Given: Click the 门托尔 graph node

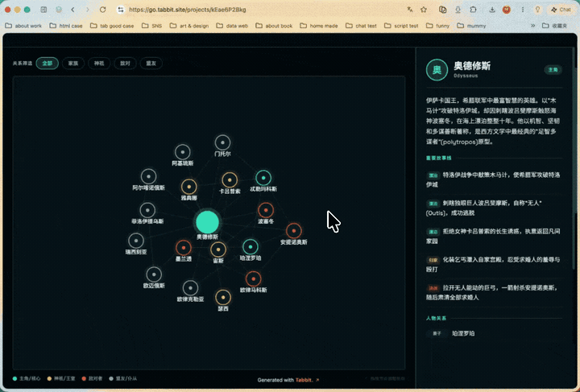Looking at the screenshot, I should click(222, 142).
